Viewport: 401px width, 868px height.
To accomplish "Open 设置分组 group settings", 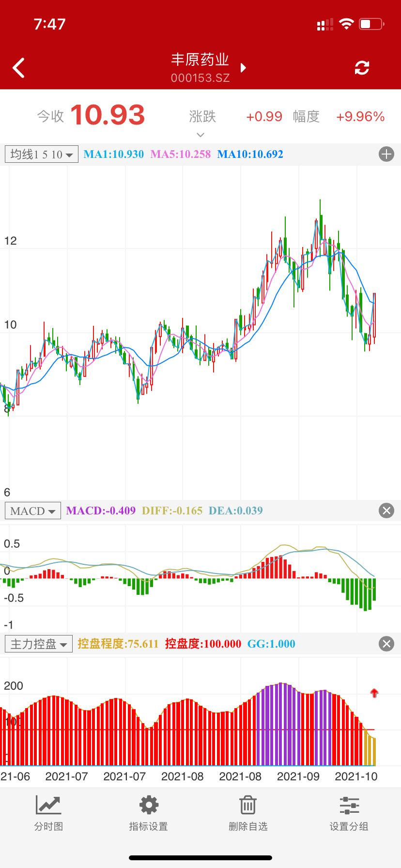I will coord(349,813).
